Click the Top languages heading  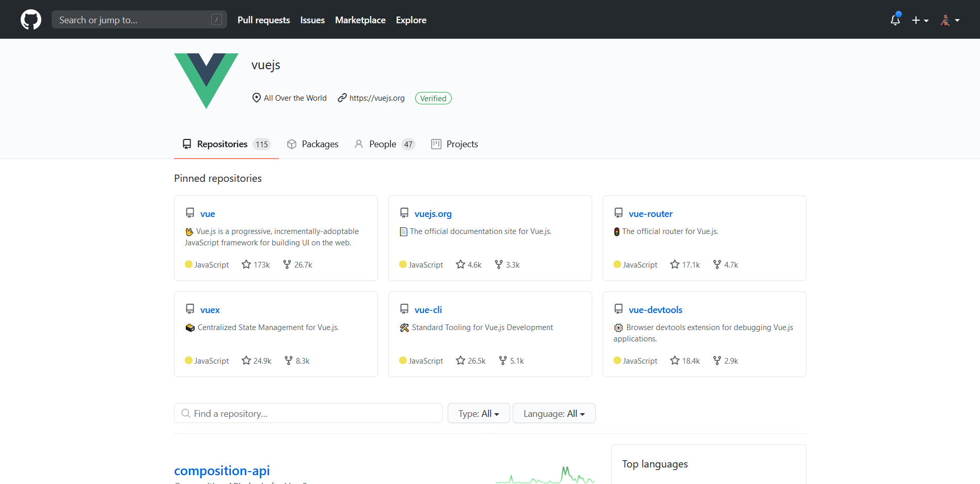click(x=655, y=464)
